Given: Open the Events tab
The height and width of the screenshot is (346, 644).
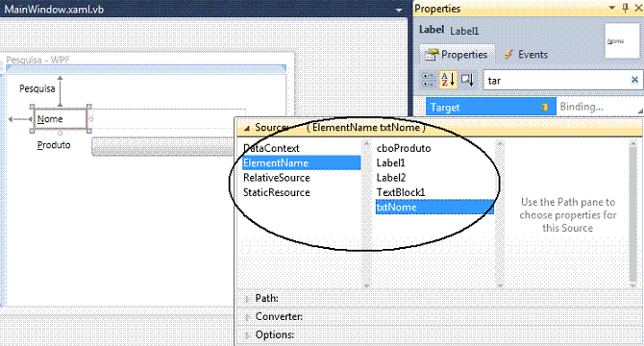Looking at the screenshot, I should 526,55.
